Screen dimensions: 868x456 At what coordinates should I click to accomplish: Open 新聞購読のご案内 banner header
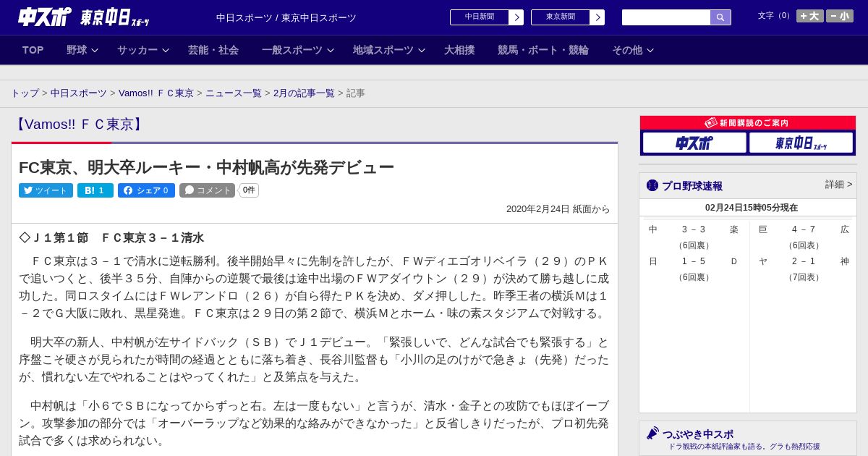pyautogui.click(x=748, y=123)
